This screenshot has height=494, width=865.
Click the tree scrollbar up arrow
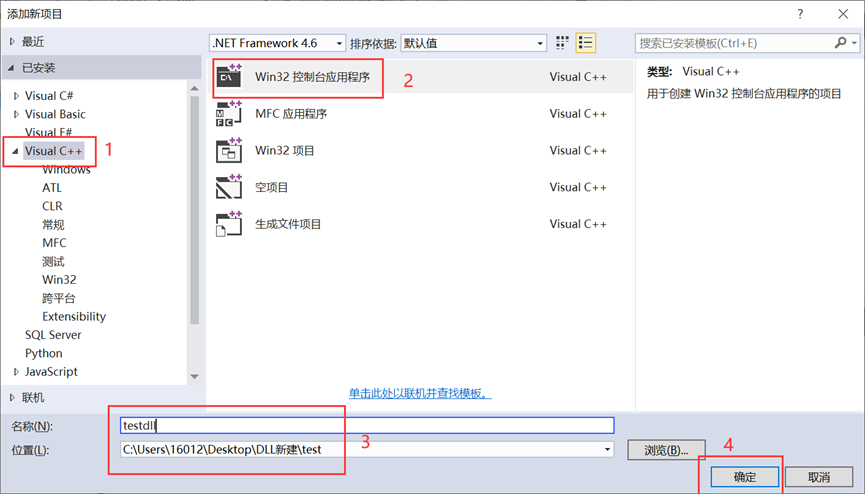pyautogui.click(x=194, y=88)
